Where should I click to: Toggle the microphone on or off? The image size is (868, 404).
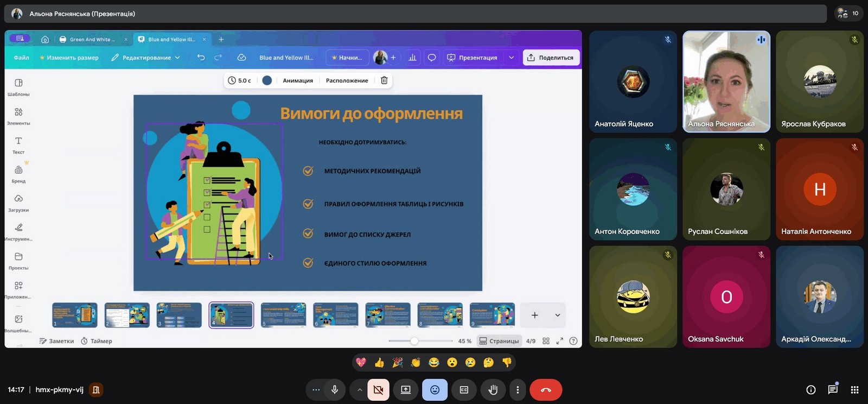point(335,390)
